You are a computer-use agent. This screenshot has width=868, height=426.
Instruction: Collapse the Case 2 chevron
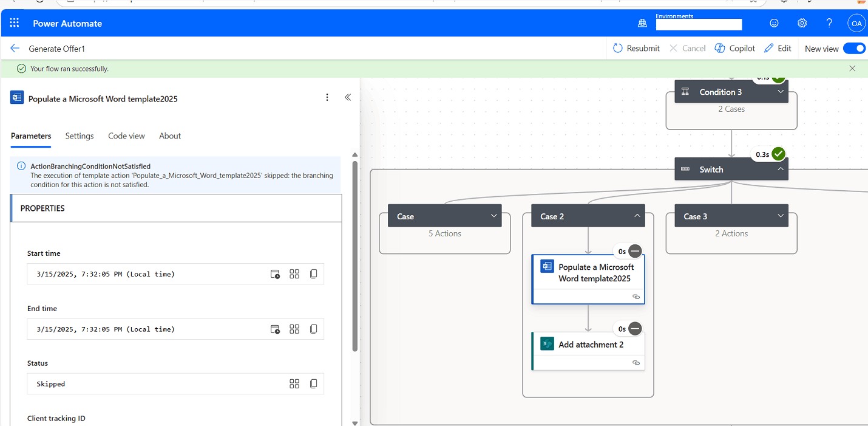pos(637,216)
